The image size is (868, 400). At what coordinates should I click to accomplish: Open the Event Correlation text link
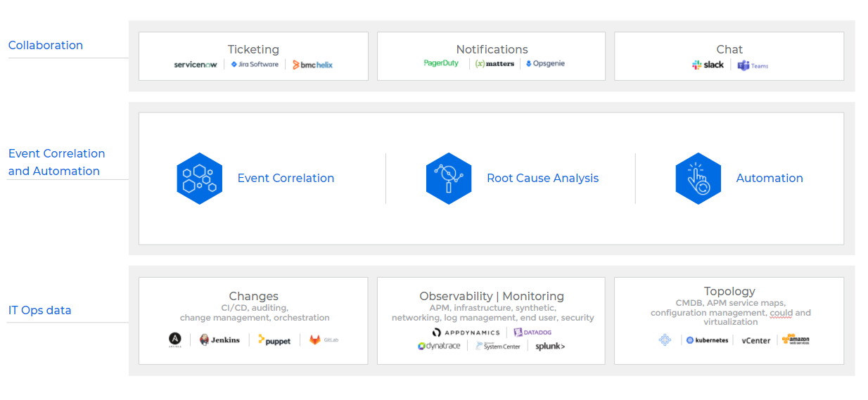286,179
